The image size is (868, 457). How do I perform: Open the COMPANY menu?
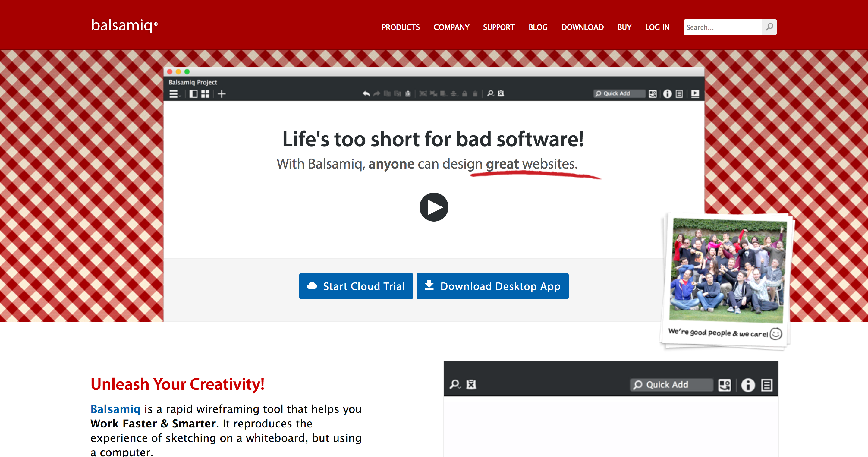tap(451, 27)
